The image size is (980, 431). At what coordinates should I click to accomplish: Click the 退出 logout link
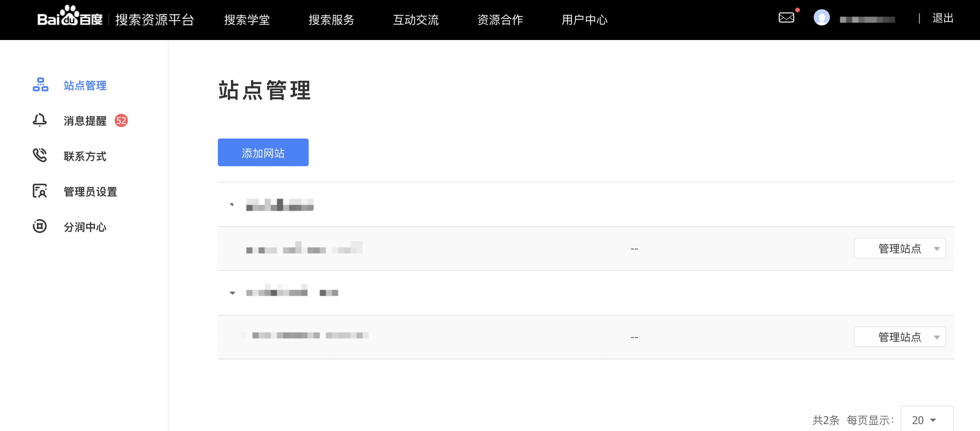coord(943,18)
